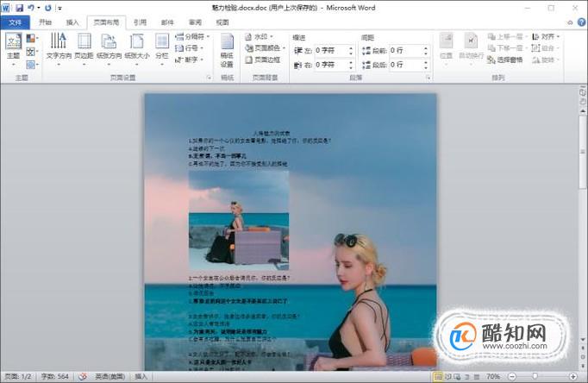Screen dimensions: 588x383
Task: Open 纸张方向 (Orientation) menu
Action: coord(109,49)
